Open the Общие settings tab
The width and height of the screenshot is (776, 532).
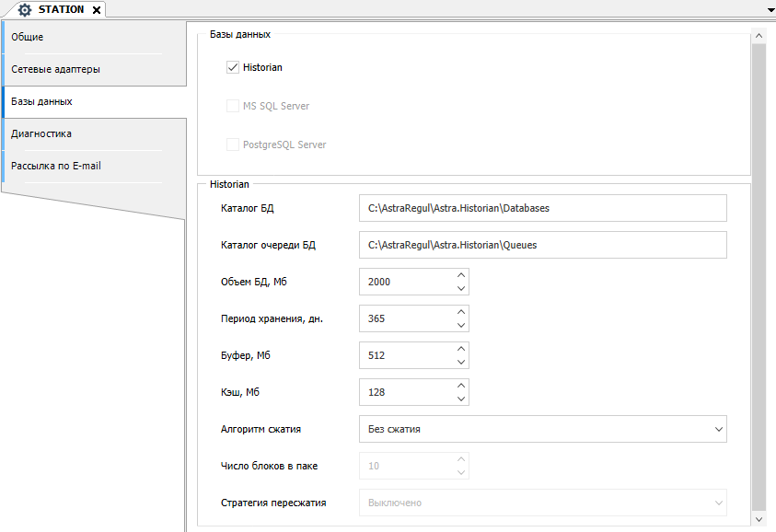(x=83, y=37)
